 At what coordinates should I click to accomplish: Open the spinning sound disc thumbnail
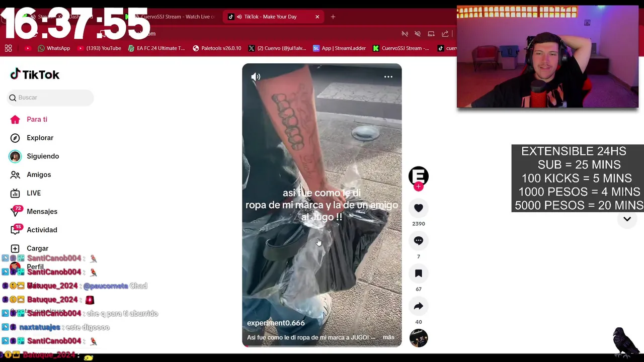pos(418,338)
